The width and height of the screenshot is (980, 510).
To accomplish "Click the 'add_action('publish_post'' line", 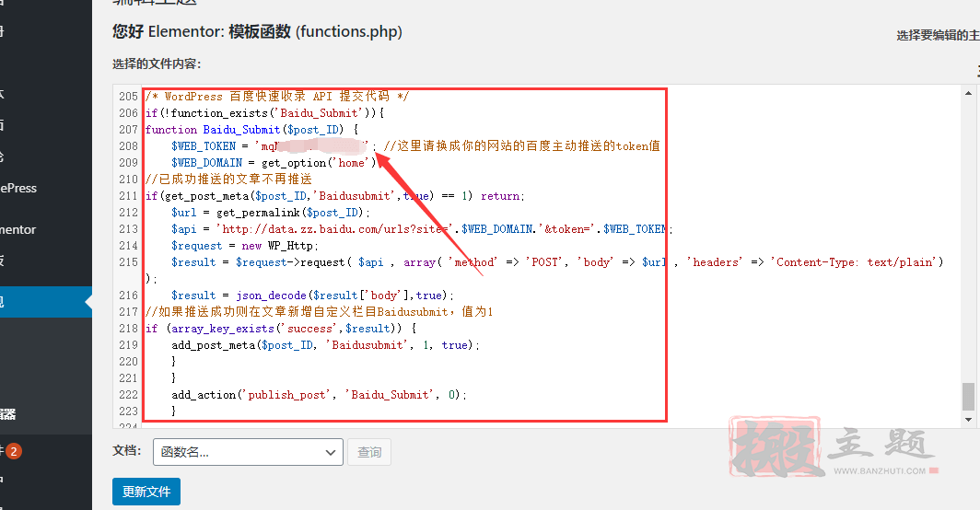I will (319, 394).
